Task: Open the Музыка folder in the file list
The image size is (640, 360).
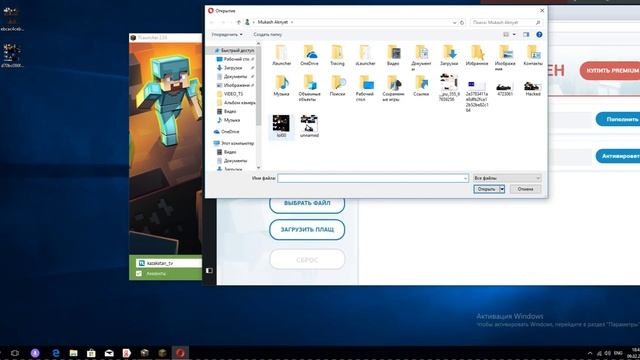Action: coord(281,86)
